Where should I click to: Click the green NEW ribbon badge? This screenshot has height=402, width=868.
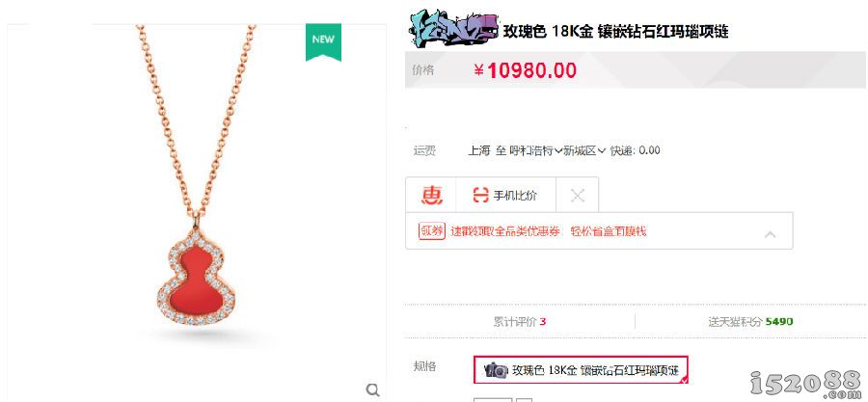pyautogui.click(x=323, y=42)
